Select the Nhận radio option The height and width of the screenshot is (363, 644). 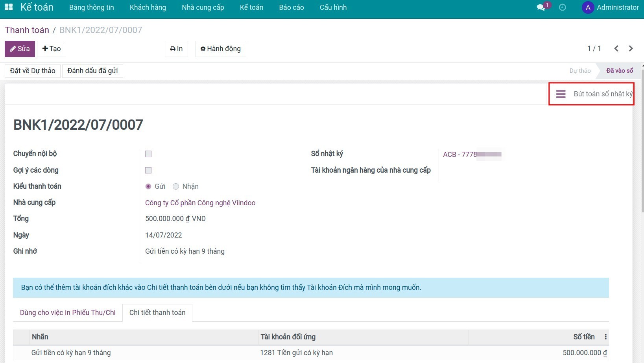coord(176,186)
